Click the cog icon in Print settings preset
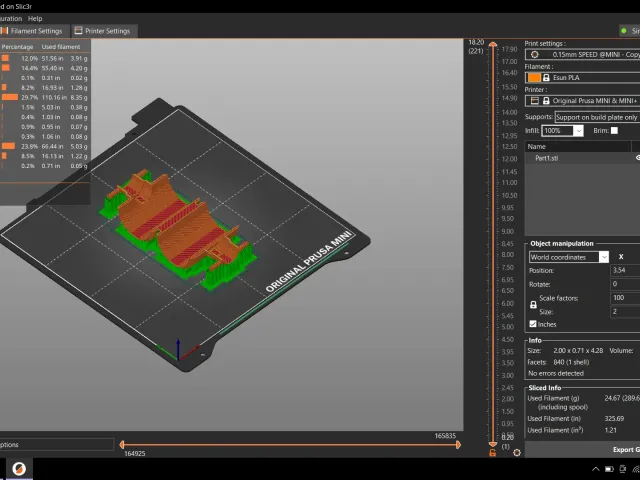Viewport: 640px width, 480px height. click(535, 54)
